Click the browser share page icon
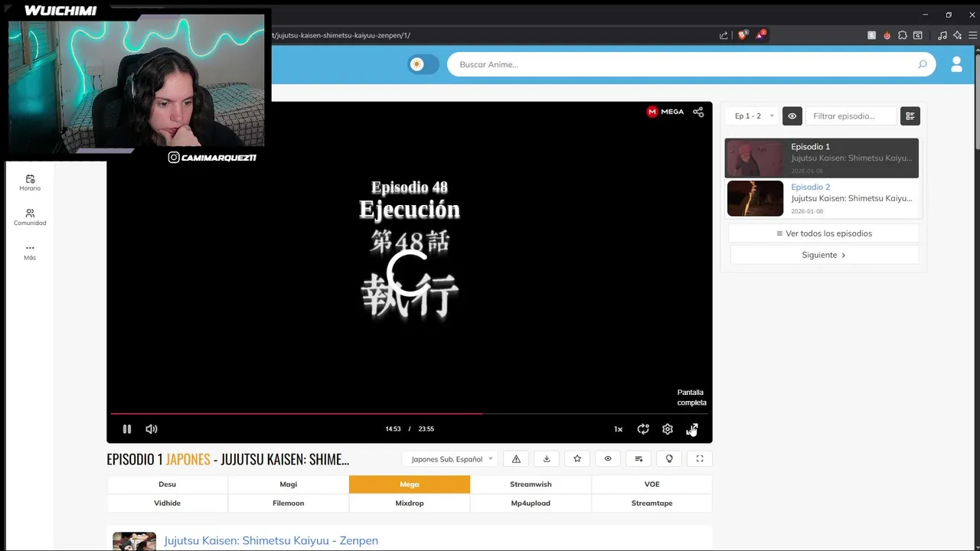This screenshot has height=551, width=980. click(724, 35)
